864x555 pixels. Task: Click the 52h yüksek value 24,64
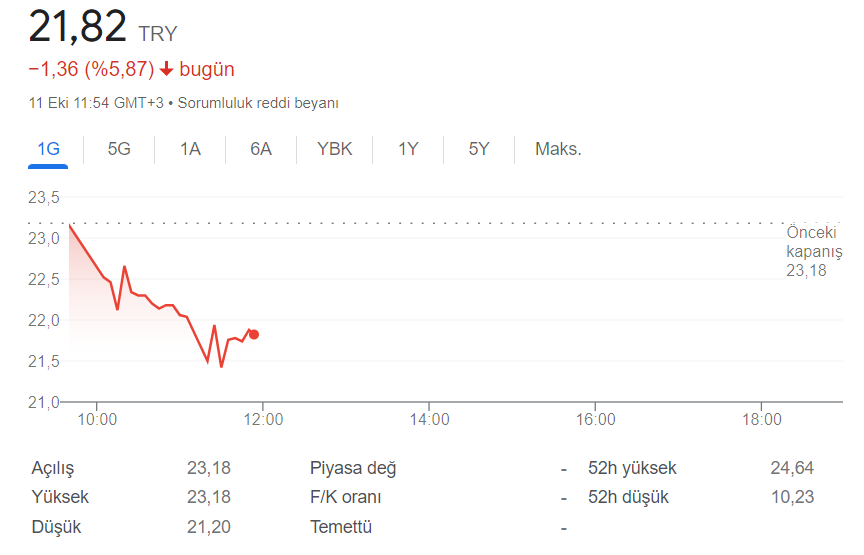[792, 468]
